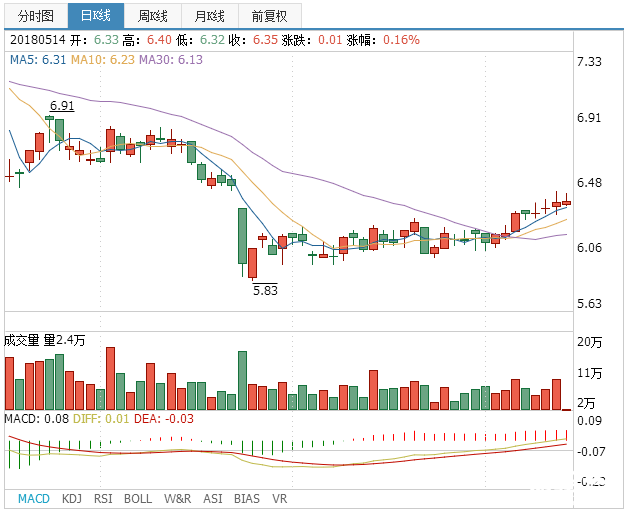Click the MACD: 0.08 value
Image resolution: width=625 pixels, height=512 pixels.
tap(37, 419)
